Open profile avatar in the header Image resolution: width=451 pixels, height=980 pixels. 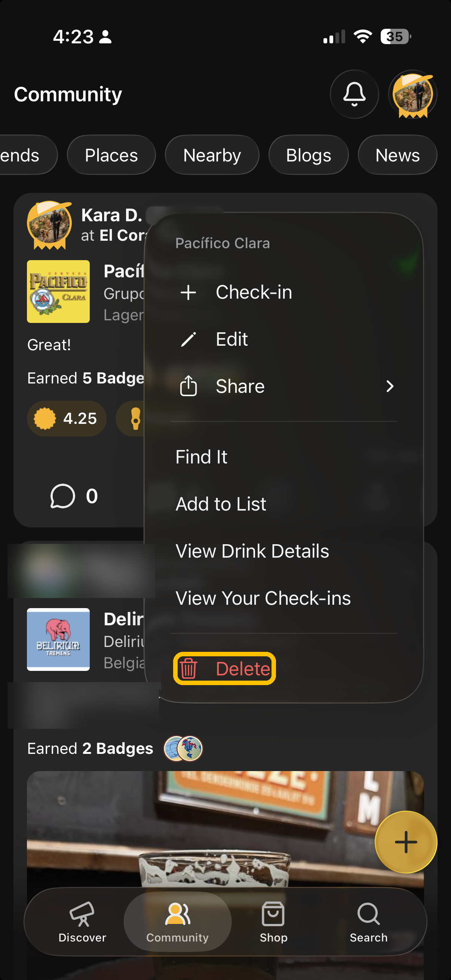point(412,94)
